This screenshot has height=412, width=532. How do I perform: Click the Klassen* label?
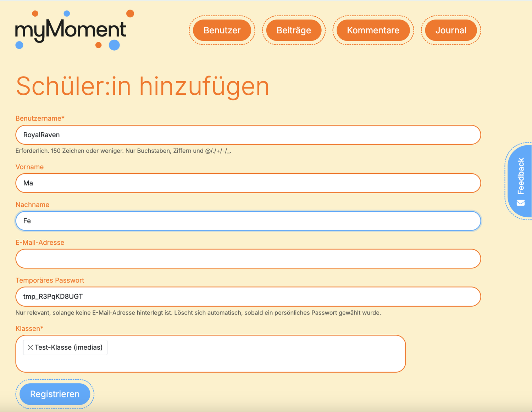29,329
